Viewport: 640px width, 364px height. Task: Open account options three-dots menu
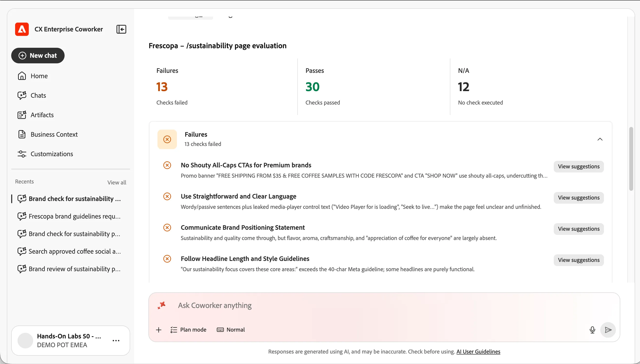click(x=116, y=341)
